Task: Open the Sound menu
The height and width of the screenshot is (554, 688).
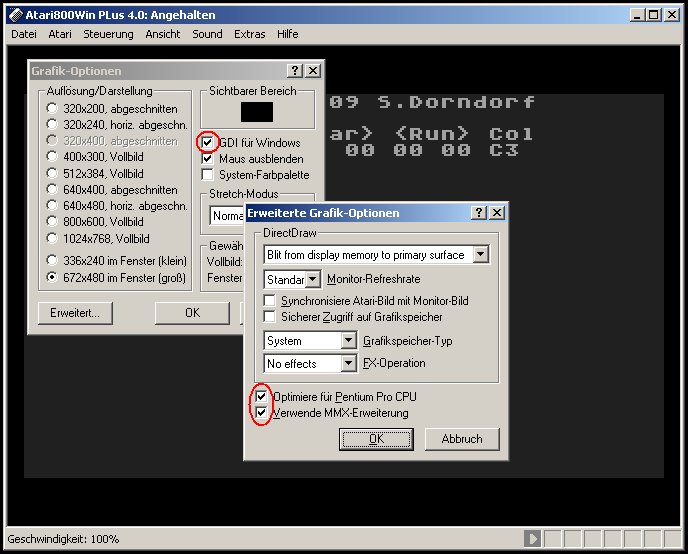Action: click(x=207, y=34)
